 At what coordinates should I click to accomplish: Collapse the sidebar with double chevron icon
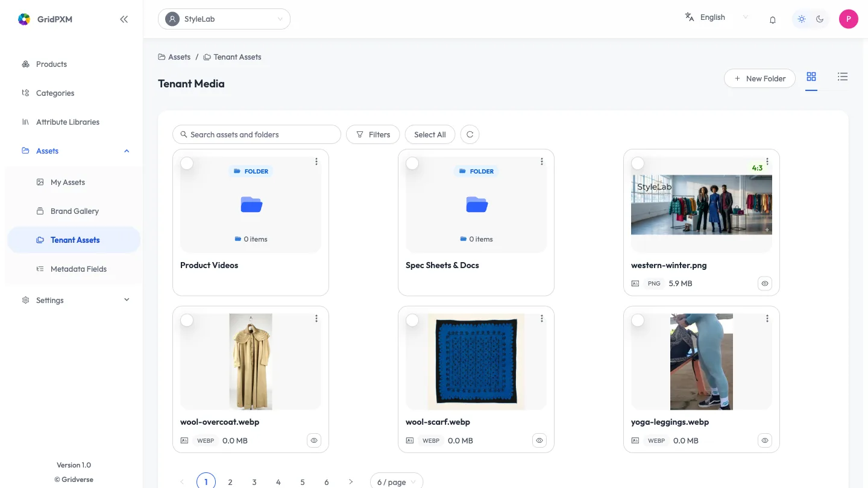124,19
